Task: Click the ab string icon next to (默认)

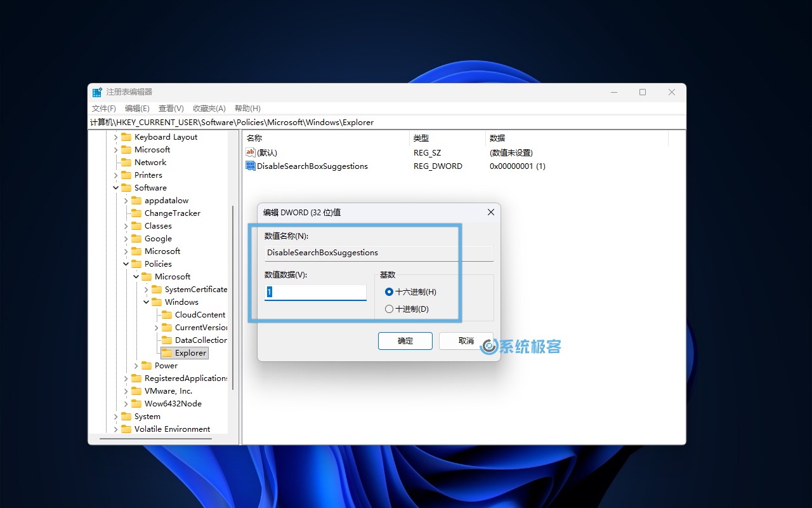Action: [x=250, y=152]
